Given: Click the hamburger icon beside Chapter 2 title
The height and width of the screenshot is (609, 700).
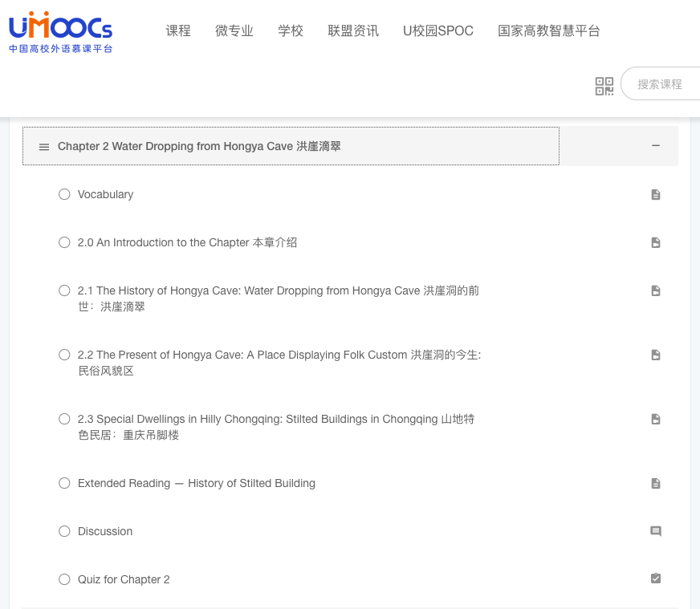Looking at the screenshot, I should click(44, 146).
